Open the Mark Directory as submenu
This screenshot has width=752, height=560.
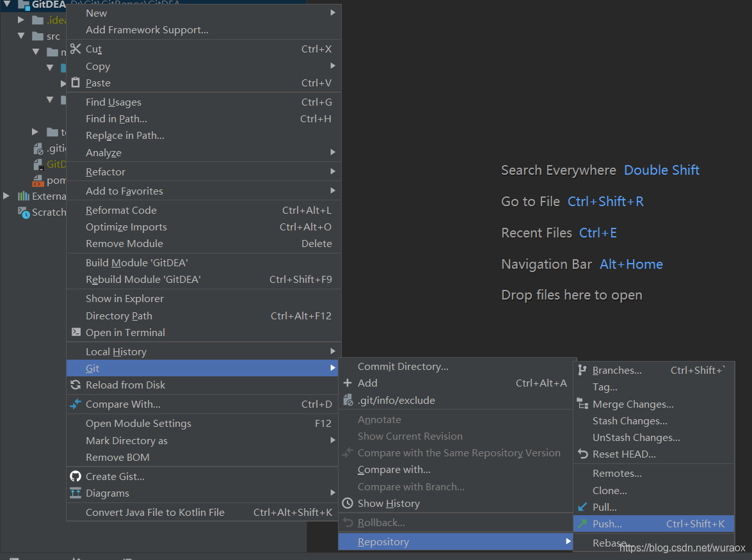coord(204,440)
